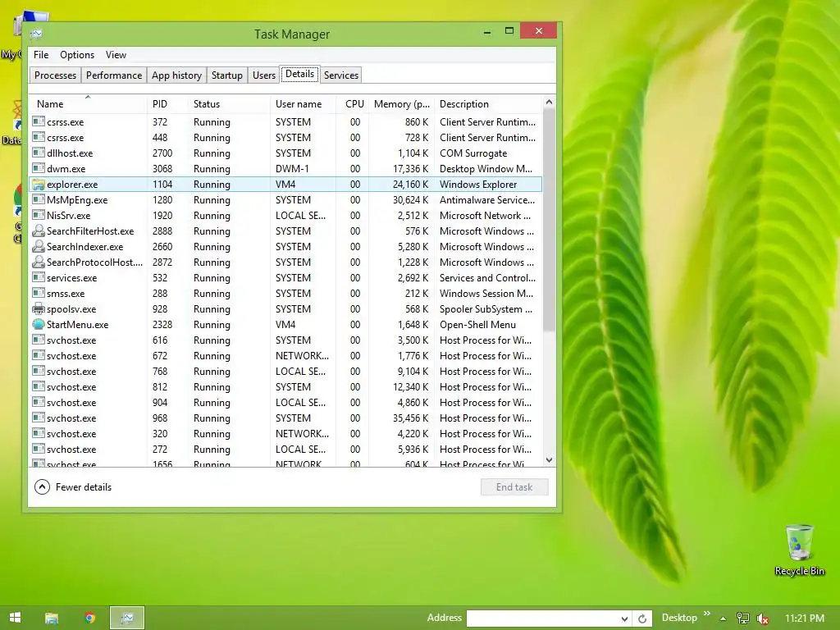Click the process list scrollbar thumb
This screenshot has width=840, height=630.
(549, 220)
